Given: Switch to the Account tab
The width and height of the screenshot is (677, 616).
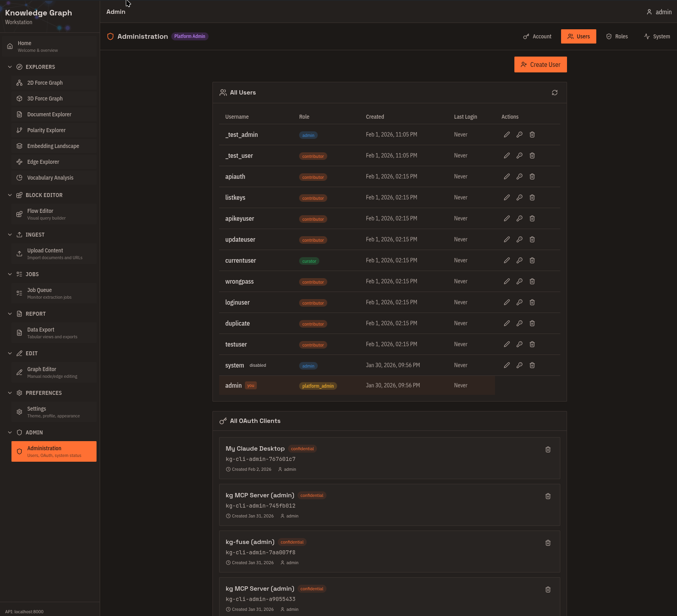Looking at the screenshot, I should click(x=537, y=36).
